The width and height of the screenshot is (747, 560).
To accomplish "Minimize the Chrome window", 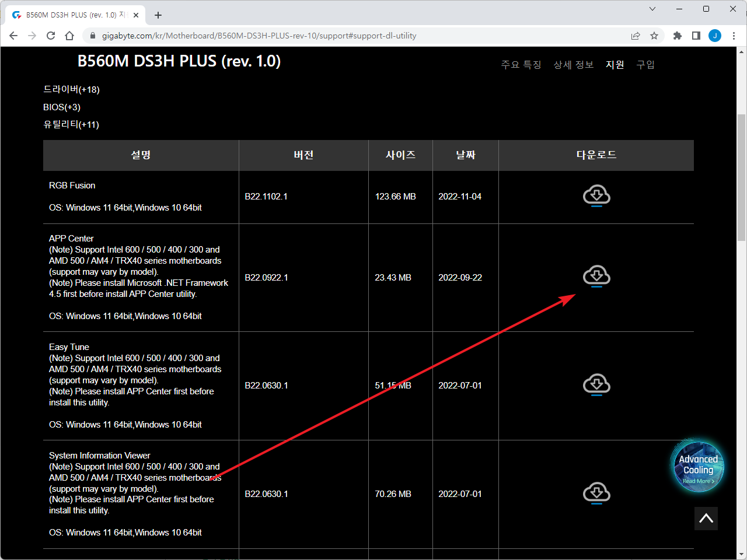I will click(679, 9).
